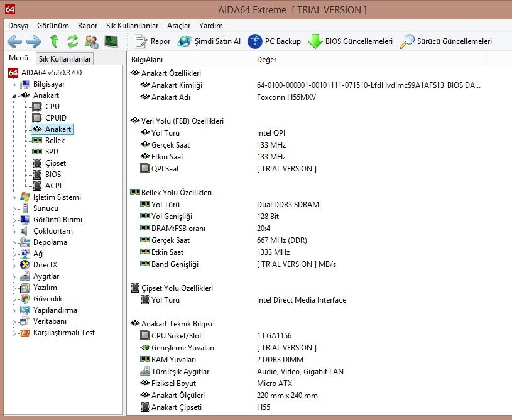Viewport: 512px width, 420px height.
Task: Select the Genişleme Yuvaları row
Action: point(319,348)
